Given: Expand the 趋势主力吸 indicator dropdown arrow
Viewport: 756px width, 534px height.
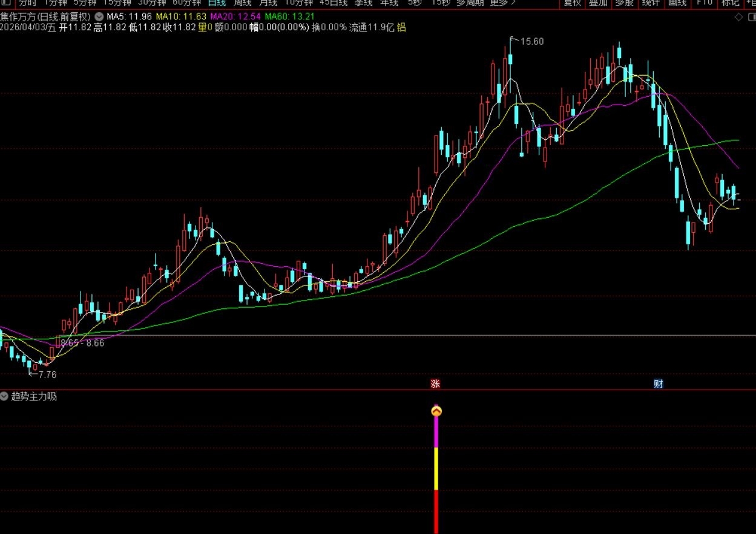Looking at the screenshot, I should coord(4,397).
